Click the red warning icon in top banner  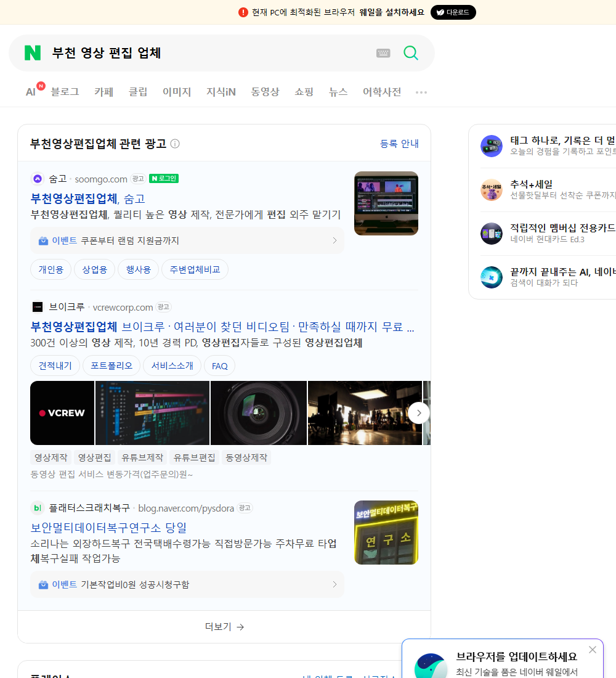pos(243,12)
